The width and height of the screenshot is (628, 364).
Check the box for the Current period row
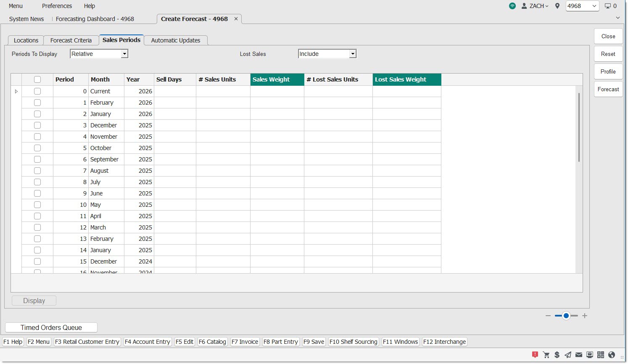click(37, 91)
